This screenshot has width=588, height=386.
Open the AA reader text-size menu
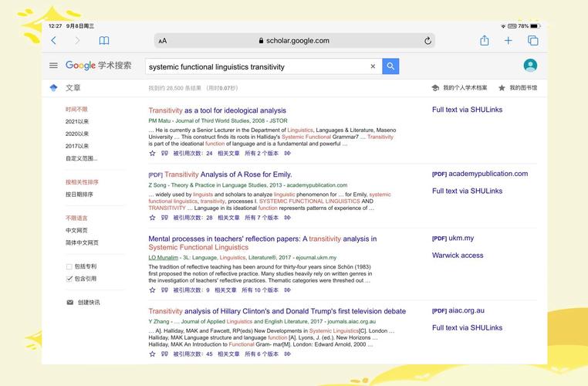(162, 41)
